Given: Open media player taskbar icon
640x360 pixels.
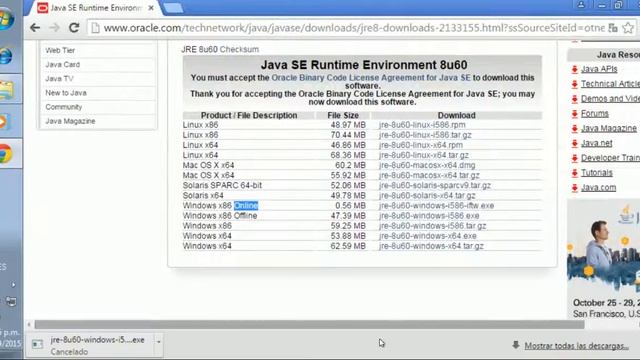Looking at the screenshot, I should [x=4, y=122].
